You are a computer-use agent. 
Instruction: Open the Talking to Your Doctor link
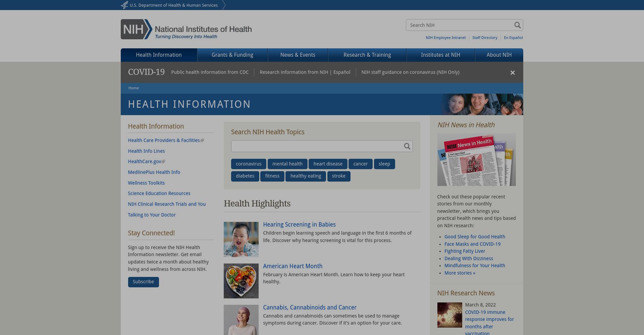click(x=152, y=215)
